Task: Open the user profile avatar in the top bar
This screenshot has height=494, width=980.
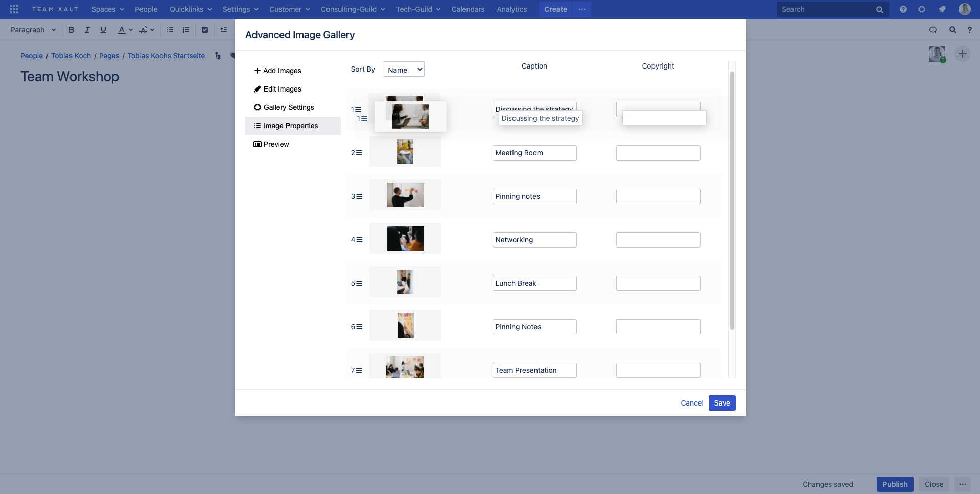Action: [965, 9]
